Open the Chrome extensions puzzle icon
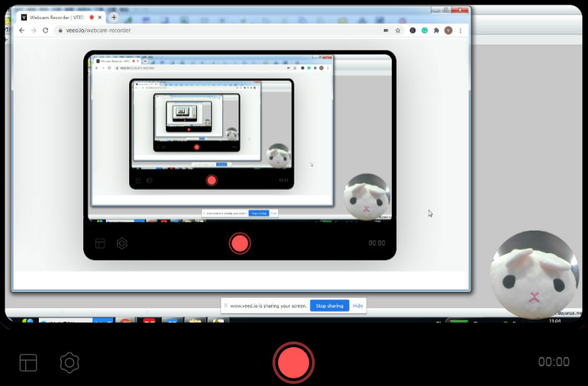588x386 pixels. click(x=436, y=31)
